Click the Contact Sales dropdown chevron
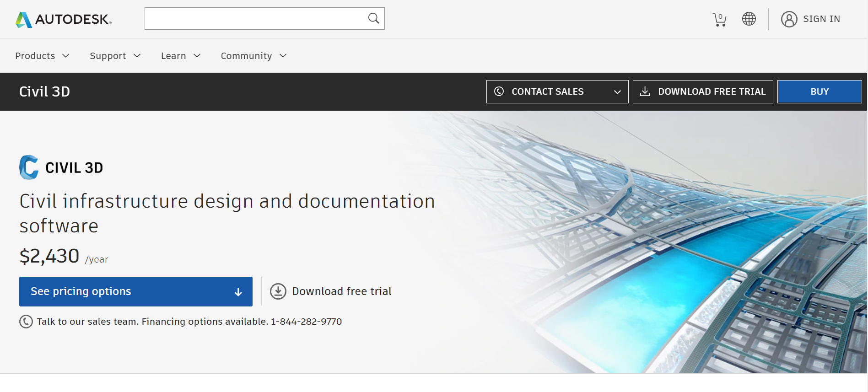This screenshot has height=392, width=868. pyautogui.click(x=617, y=92)
